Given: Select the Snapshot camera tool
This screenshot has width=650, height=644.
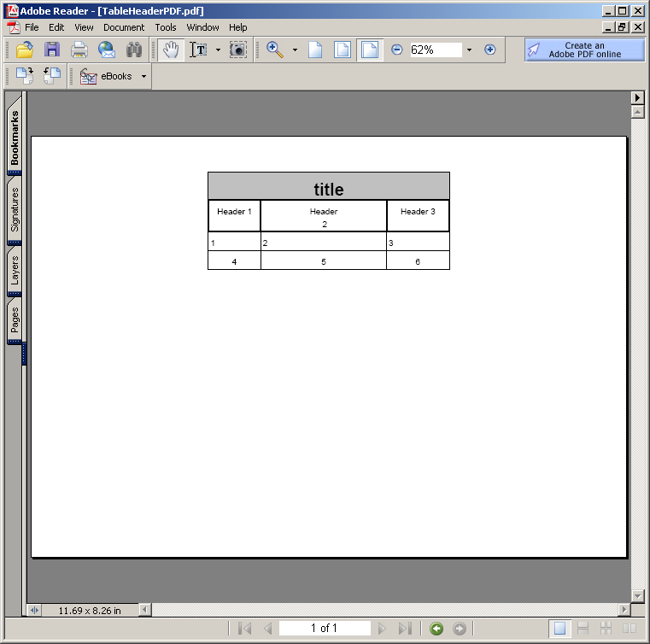Looking at the screenshot, I should (x=238, y=50).
